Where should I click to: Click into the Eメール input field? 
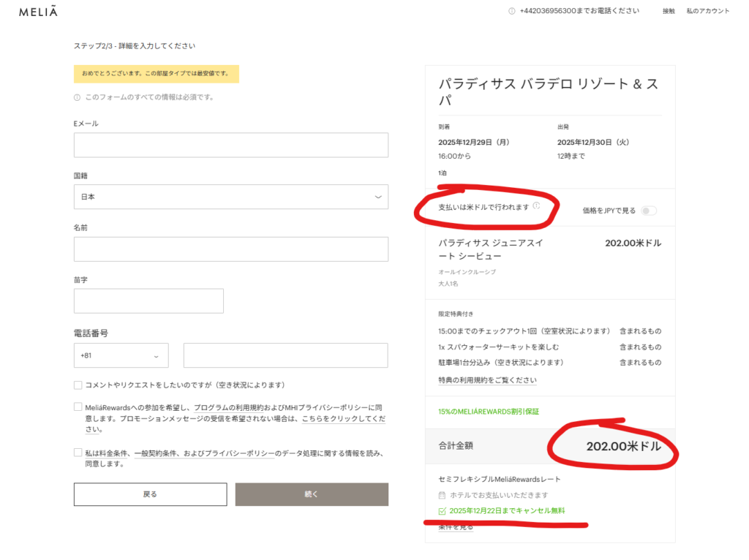[x=230, y=145]
